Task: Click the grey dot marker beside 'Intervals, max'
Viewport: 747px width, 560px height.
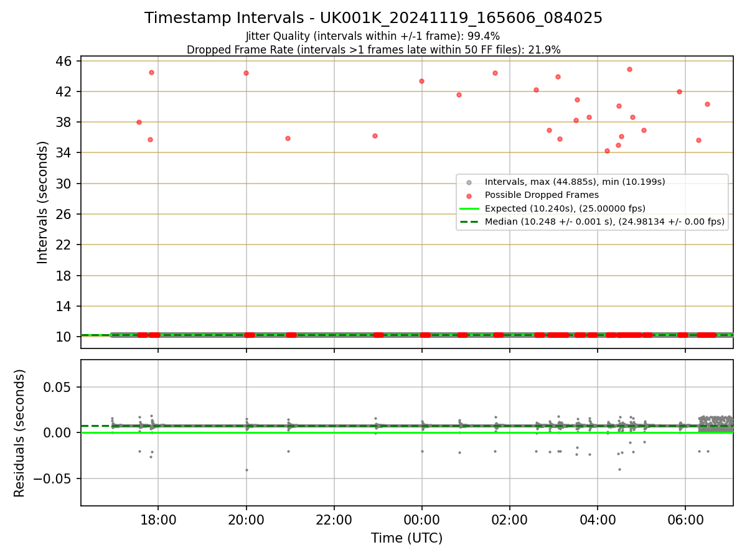Action: [469, 182]
